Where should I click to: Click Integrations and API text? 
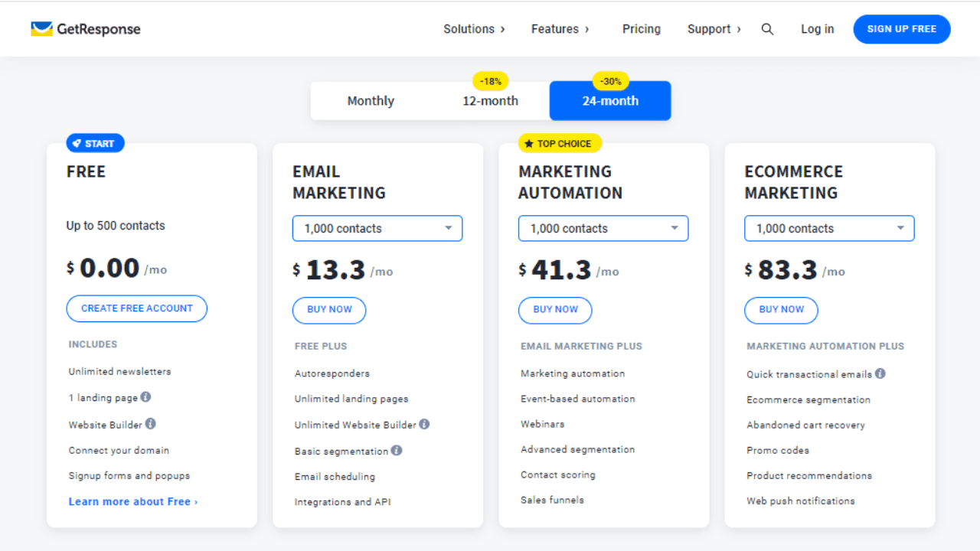[x=343, y=502]
